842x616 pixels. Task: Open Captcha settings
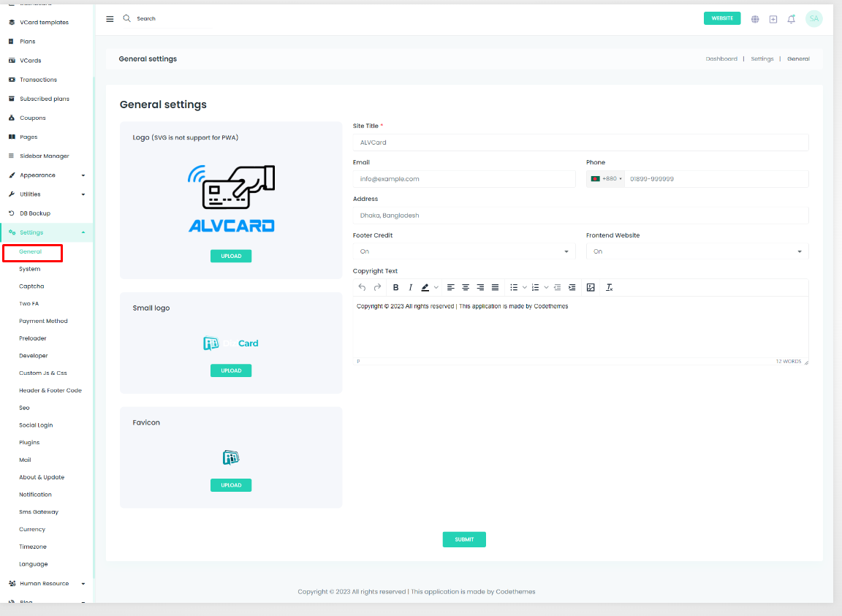click(x=31, y=286)
